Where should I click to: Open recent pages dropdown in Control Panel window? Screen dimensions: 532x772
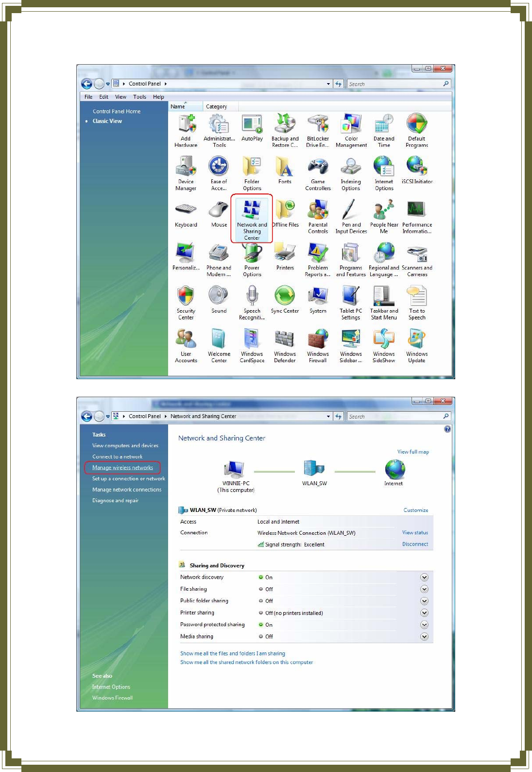click(108, 84)
